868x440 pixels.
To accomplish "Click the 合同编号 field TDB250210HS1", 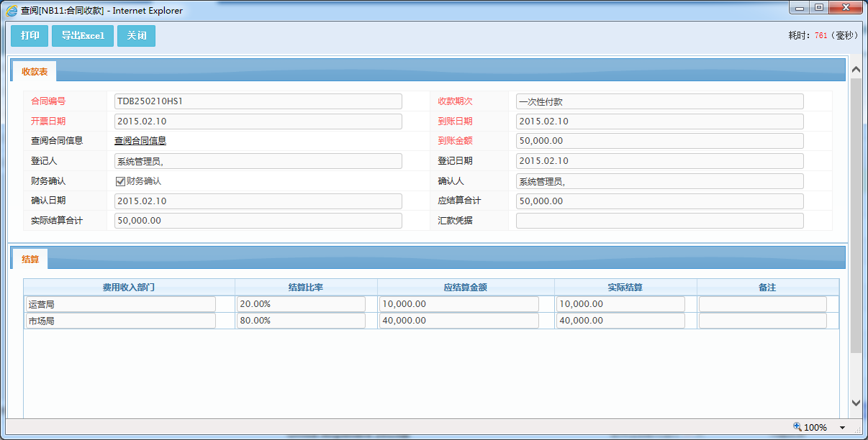I will tap(258, 101).
